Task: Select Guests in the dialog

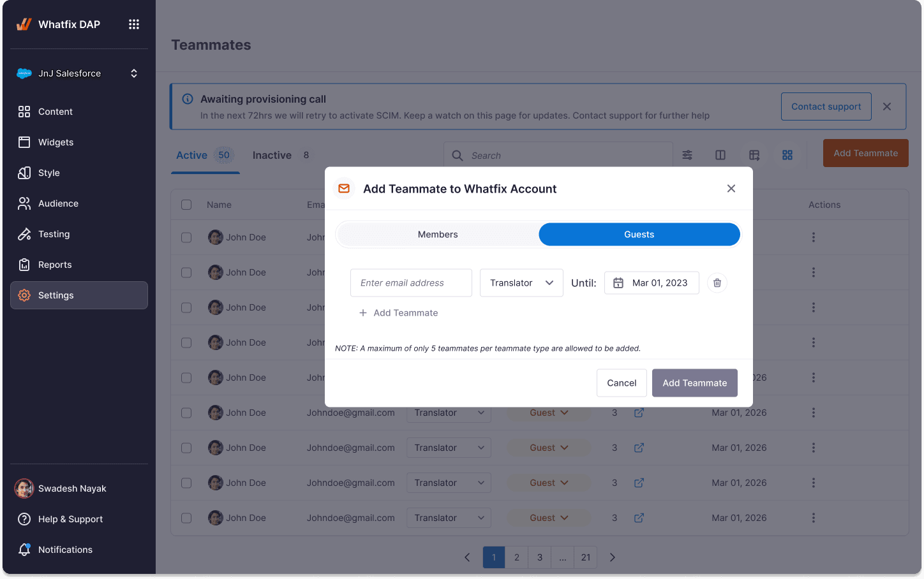Action: [x=639, y=234]
